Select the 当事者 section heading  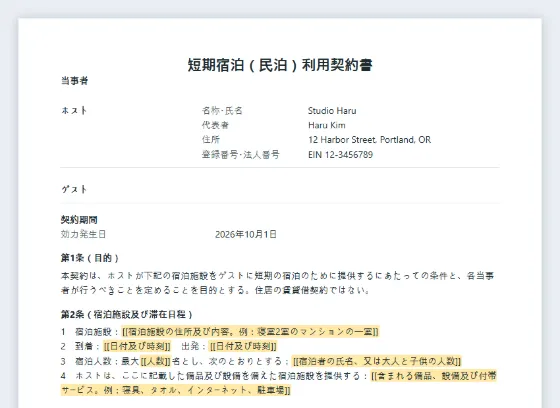(x=75, y=81)
